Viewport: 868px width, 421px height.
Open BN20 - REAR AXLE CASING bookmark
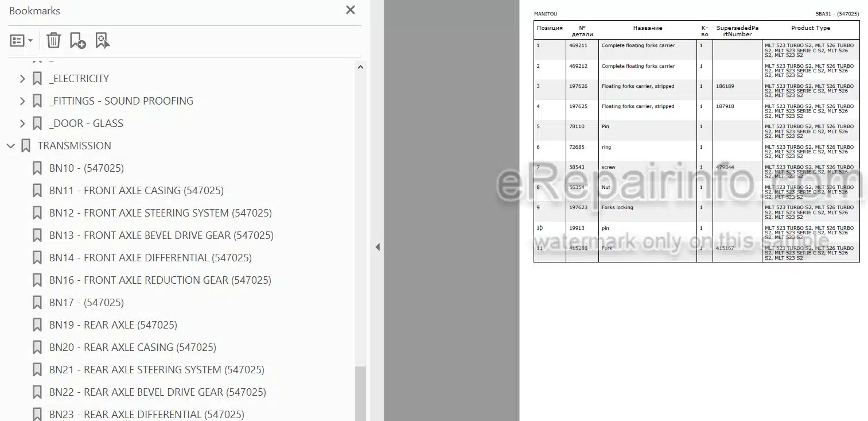[133, 347]
